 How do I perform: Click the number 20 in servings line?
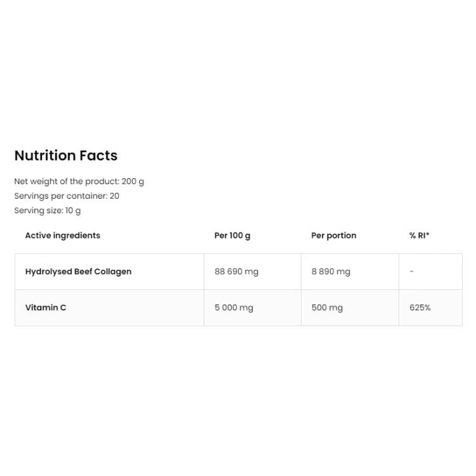pos(114,196)
